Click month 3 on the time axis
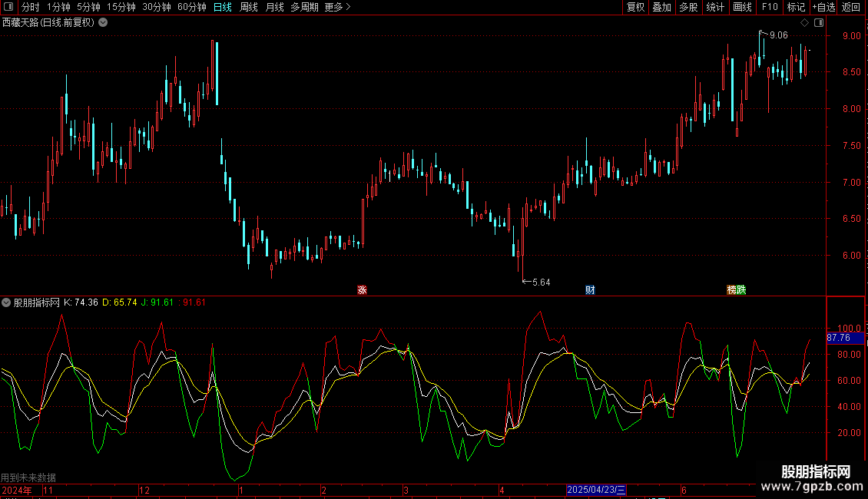This screenshot has width=868, height=499. tap(406, 490)
